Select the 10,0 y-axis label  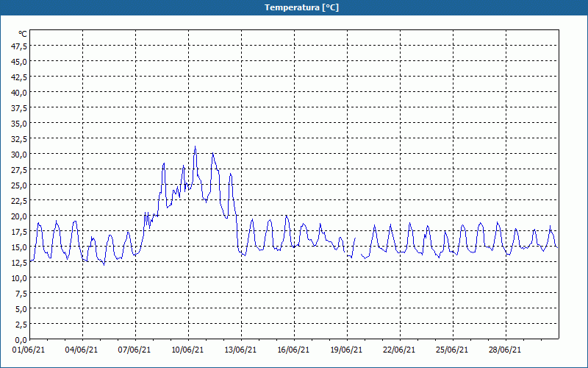pos(20,278)
